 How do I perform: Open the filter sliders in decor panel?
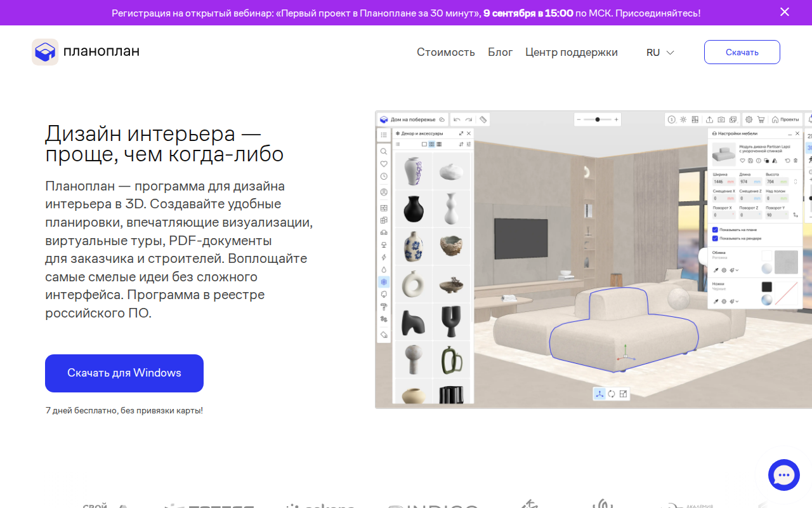pos(469,145)
